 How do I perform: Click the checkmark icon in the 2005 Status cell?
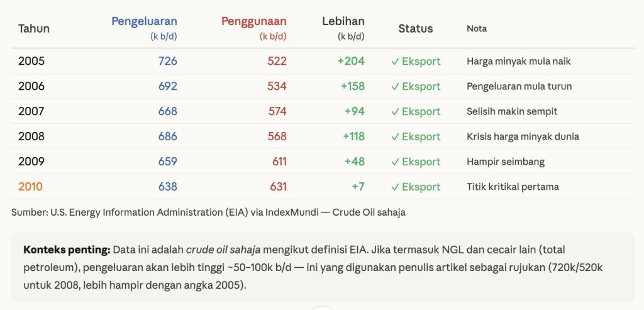click(395, 62)
